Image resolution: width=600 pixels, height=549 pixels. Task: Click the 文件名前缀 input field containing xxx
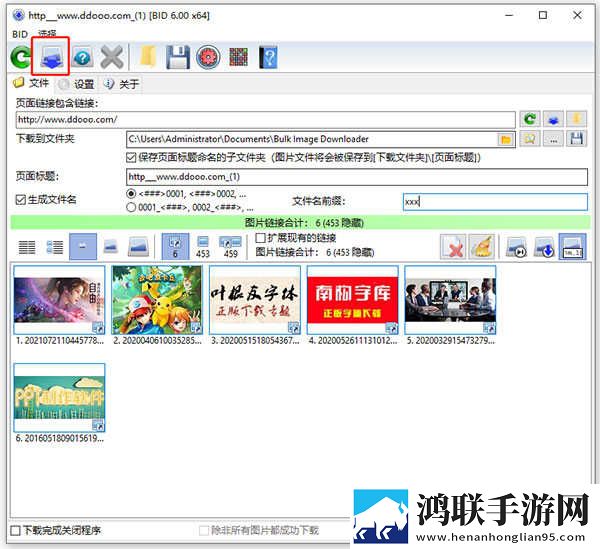495,202
